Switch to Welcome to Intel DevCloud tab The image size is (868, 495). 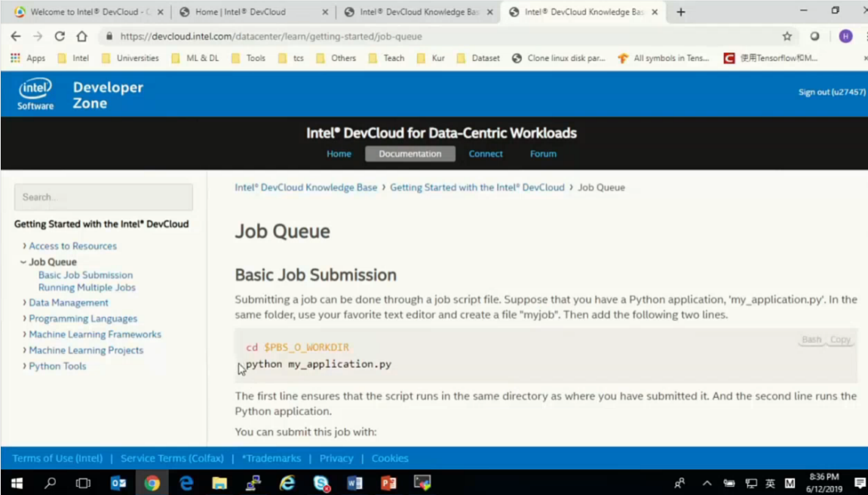click(x=87, y=12)
